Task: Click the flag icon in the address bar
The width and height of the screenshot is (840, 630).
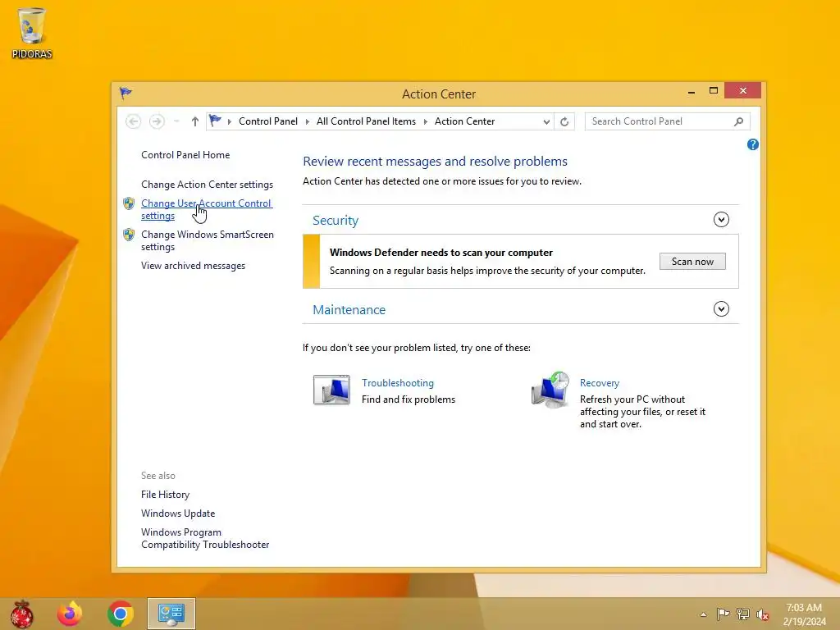Action: [x=216, y=121]
